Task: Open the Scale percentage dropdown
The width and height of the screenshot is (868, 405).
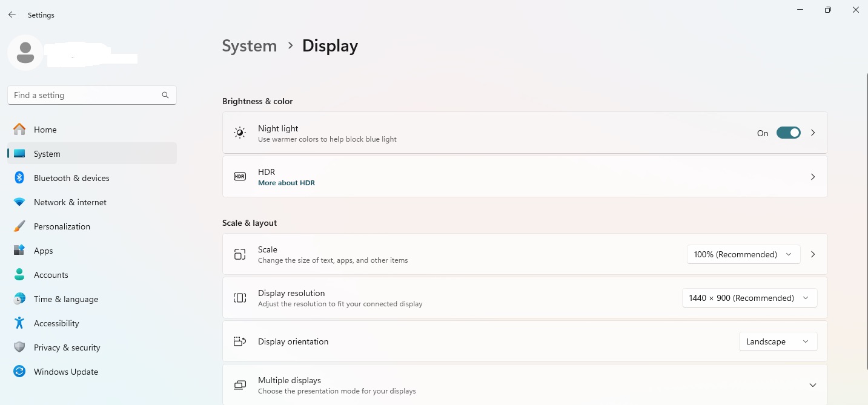Action: point(743,254)
